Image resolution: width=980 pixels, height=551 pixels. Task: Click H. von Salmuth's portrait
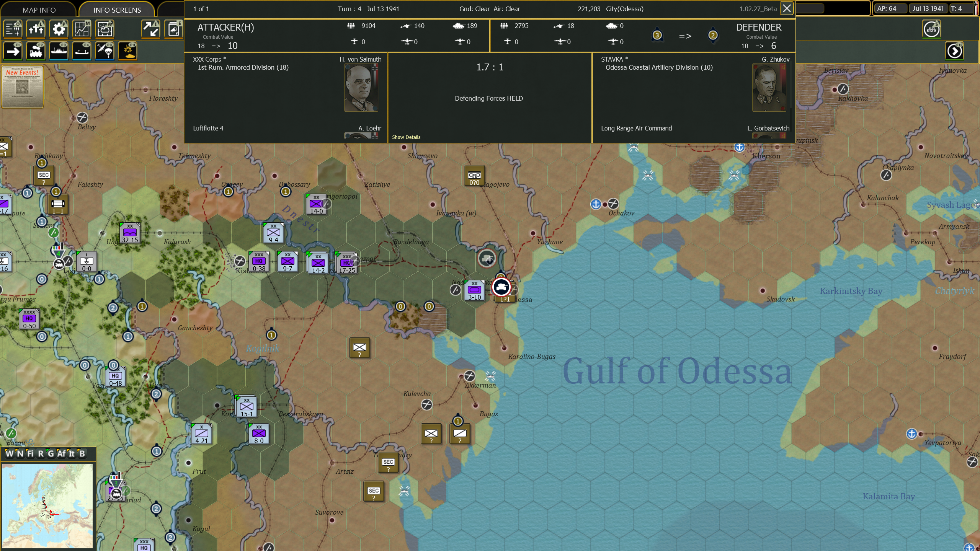(x=361, y=88)
